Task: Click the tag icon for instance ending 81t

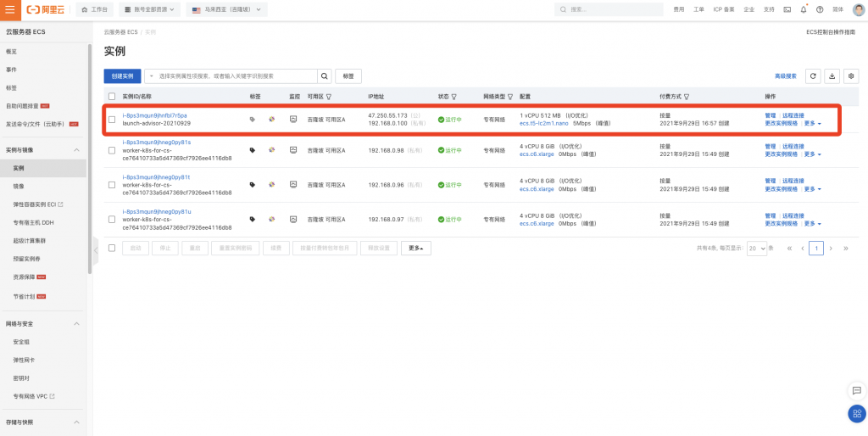Action: (x=253, y=184)
